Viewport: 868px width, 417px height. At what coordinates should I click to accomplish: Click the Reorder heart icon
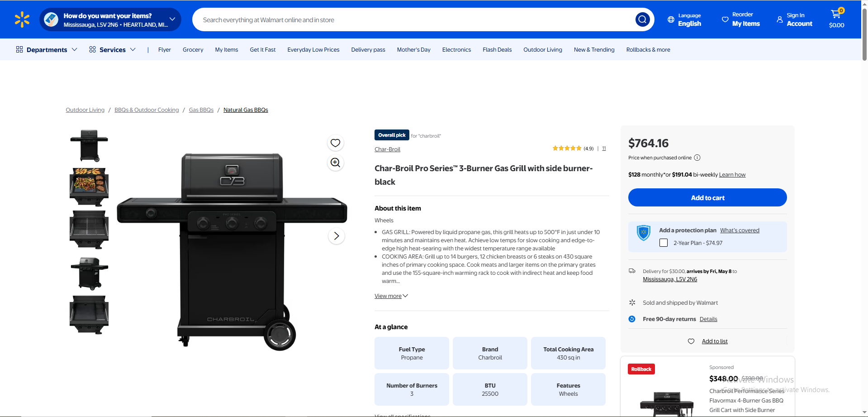[725, 19]
